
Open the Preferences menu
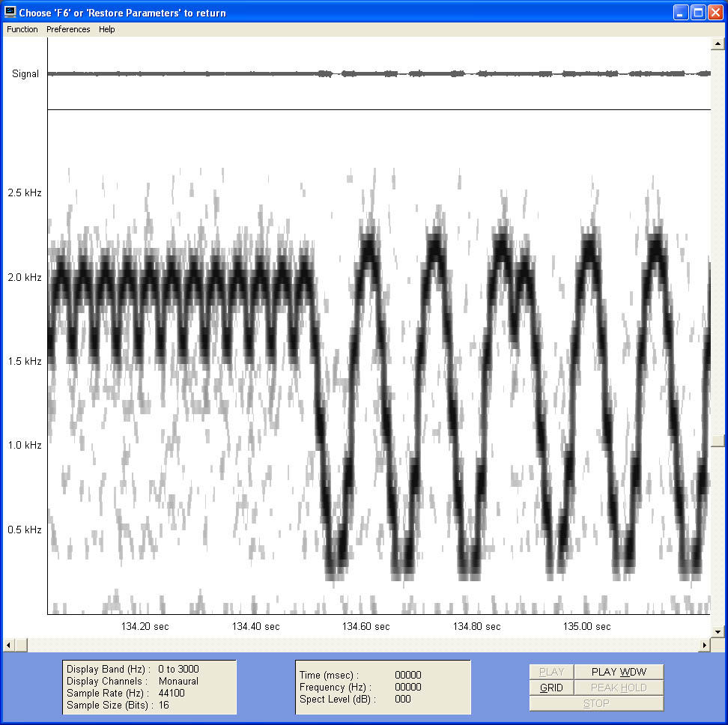pos(68,29)
